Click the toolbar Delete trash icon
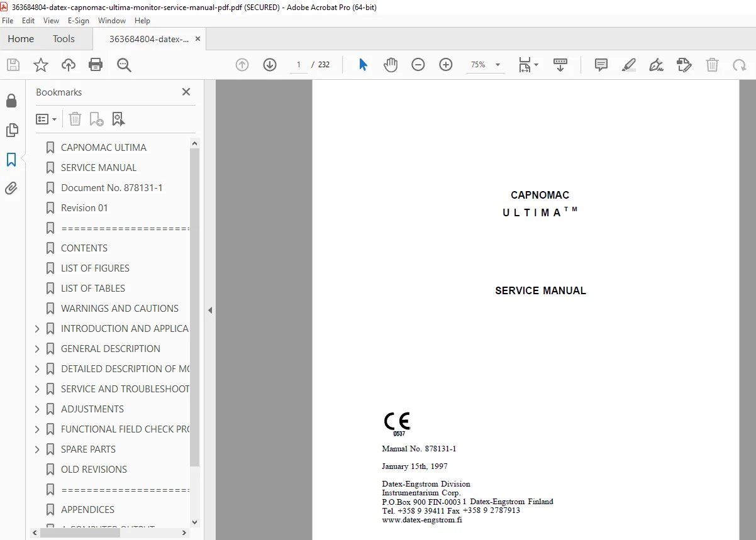 point(712,65)
